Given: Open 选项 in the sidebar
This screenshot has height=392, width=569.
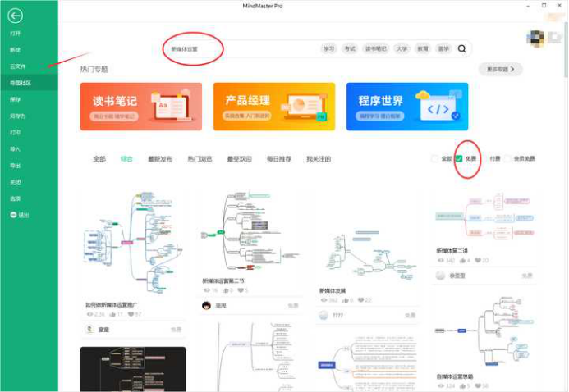Looking at the screenshot, I should pyautogui.click(x=16, y=198).
